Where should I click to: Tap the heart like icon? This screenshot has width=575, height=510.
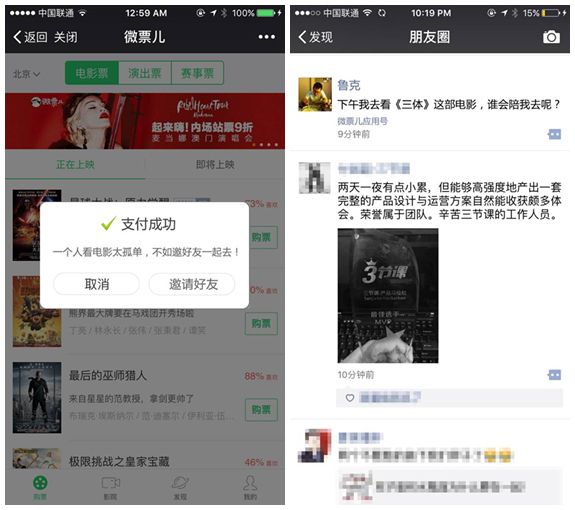(x=350, y=398)
